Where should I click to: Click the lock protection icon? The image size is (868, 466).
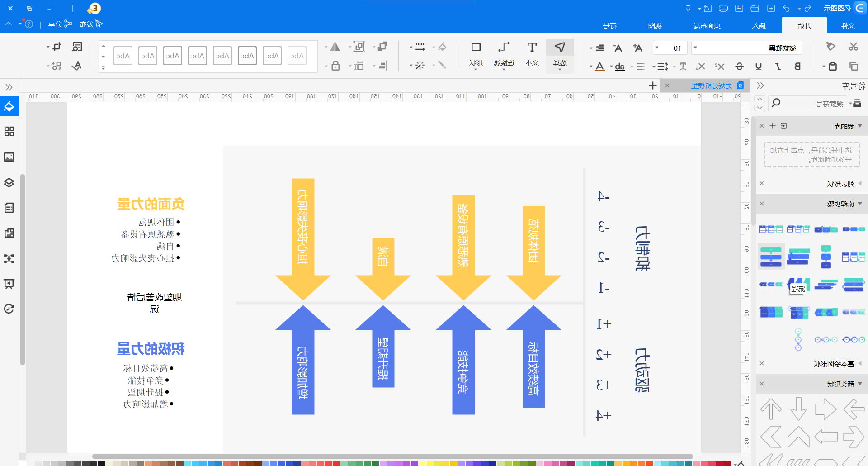[335, 66]
